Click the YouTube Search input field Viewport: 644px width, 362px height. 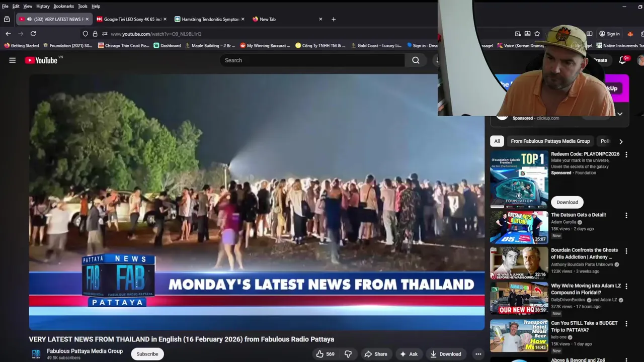tap(312, 60)
